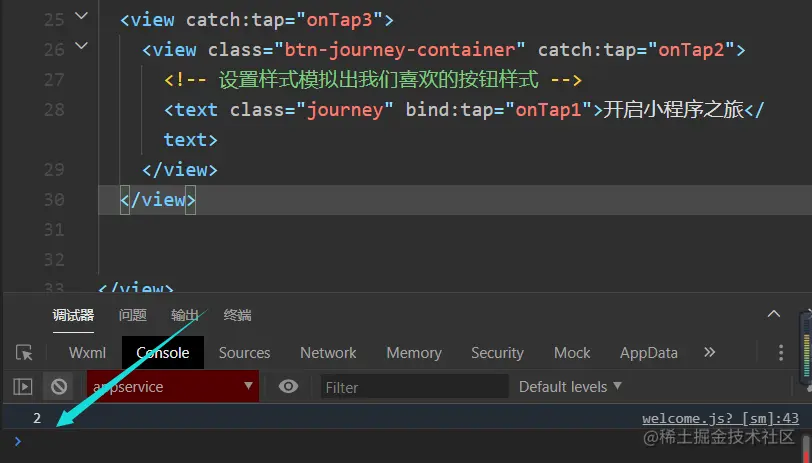812x463 pixels.
Task: Click the closing </view> tag on line 29
Action: 180,170
